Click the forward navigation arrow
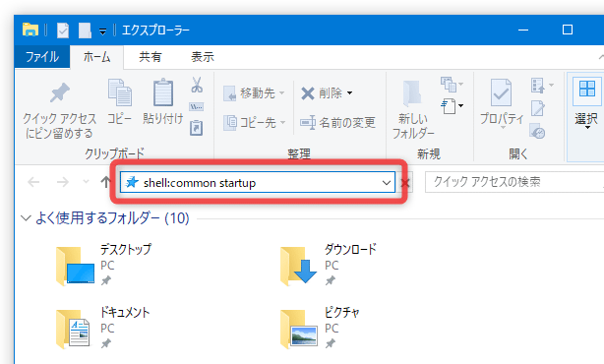The height and width of the screenshot is (364, 604). (x=62, y=182)
